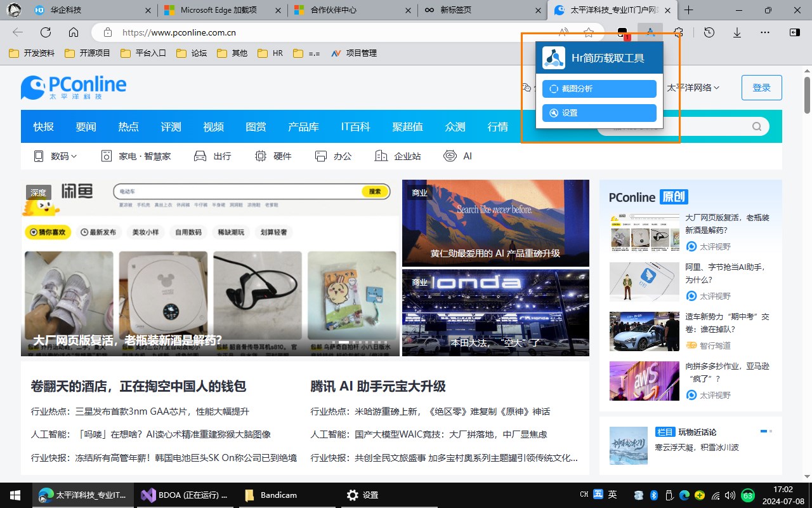Image resolution: width=812 pixels, height=508 pixels.
Task: Open the 项目管理 bookmark
Action: coord(354,53)
